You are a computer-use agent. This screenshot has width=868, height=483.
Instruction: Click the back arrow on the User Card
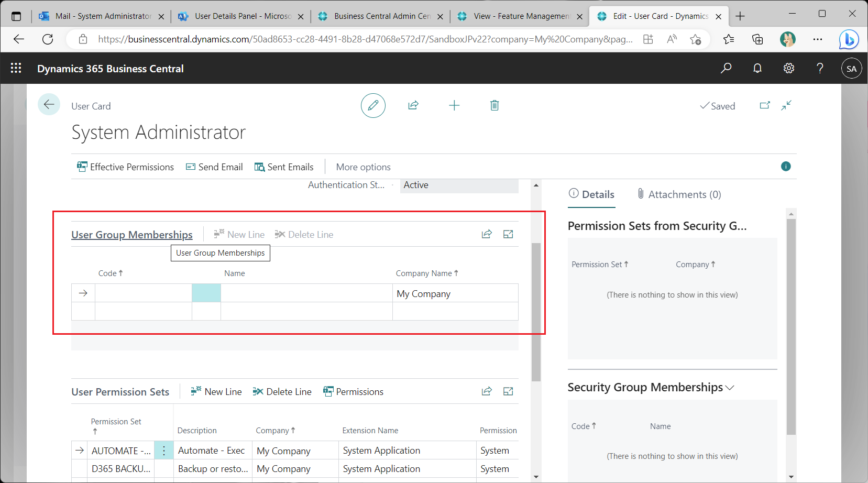point(49,104)
